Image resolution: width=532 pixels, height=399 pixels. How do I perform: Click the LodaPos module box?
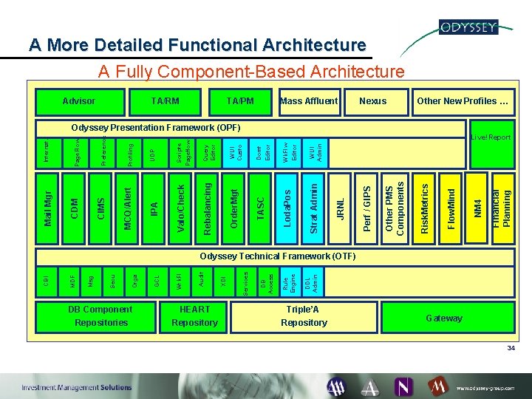(x=287, y=208)
